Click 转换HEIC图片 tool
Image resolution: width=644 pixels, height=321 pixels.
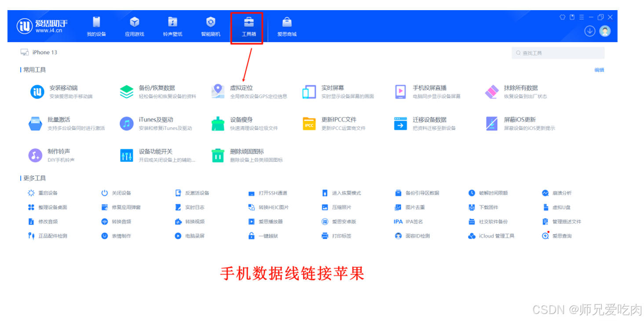(268, 207)
